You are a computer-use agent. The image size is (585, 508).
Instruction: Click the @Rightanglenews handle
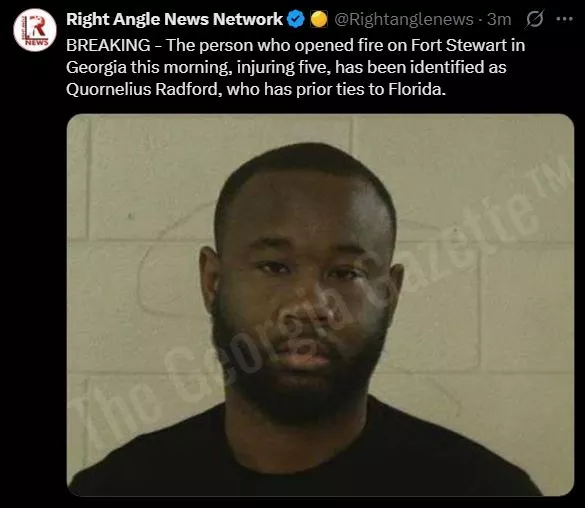404,19
